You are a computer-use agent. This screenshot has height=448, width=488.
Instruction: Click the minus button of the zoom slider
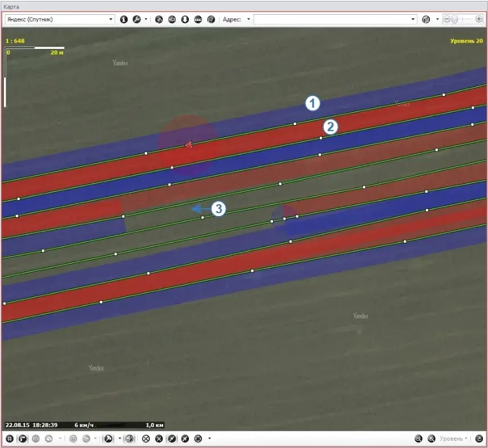pyautogui.click(x=447, y=19)
